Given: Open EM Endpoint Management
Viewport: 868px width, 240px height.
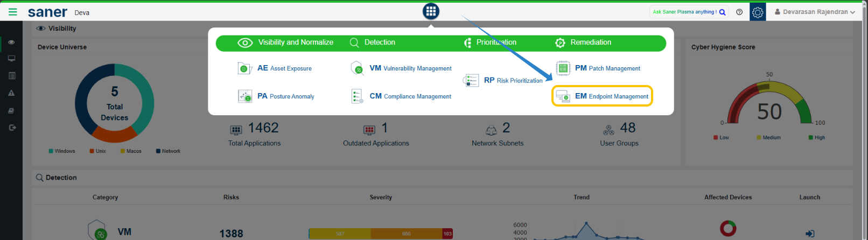Looking at the screenshot, I should (602, 96).
